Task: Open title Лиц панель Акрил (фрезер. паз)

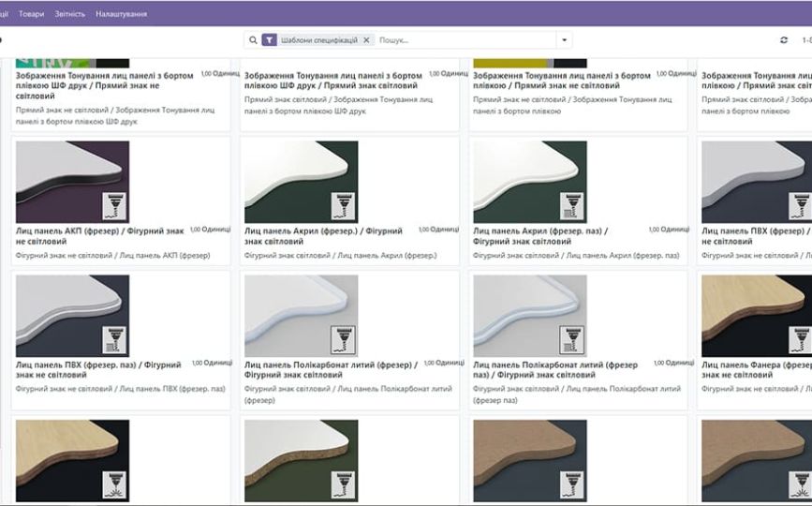Action: (540, 236)
